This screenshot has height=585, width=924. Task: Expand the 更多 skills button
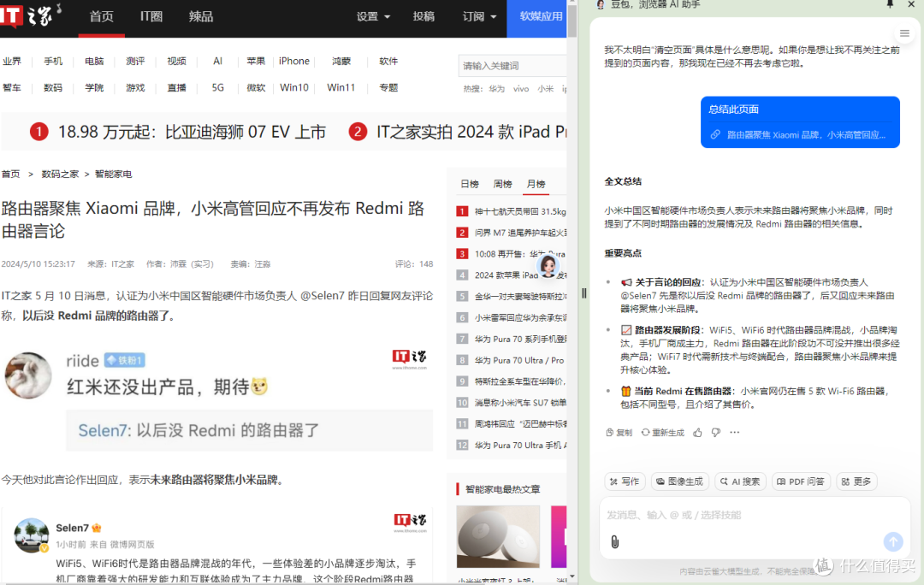pyautogui.click(x=856, y=482)
